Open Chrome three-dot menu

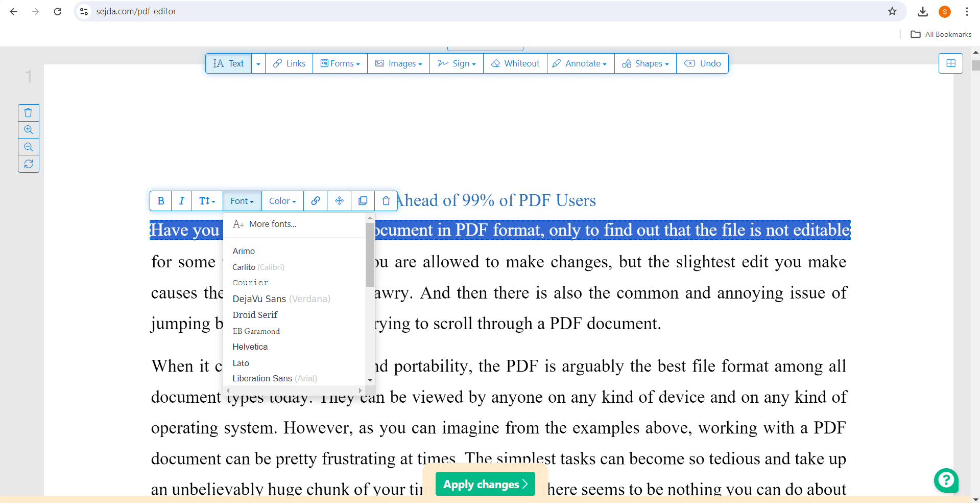967,11
